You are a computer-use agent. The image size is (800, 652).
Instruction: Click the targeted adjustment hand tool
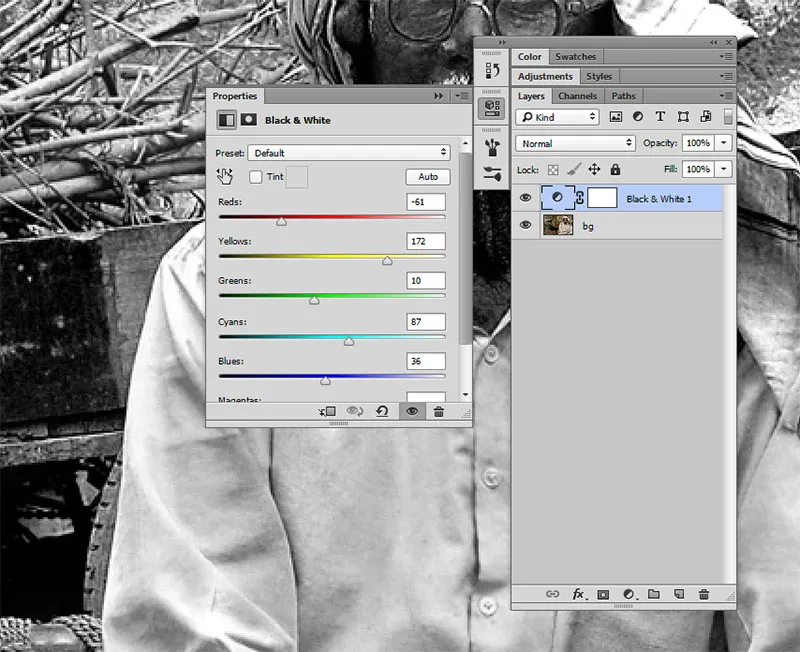click(225, 176)
